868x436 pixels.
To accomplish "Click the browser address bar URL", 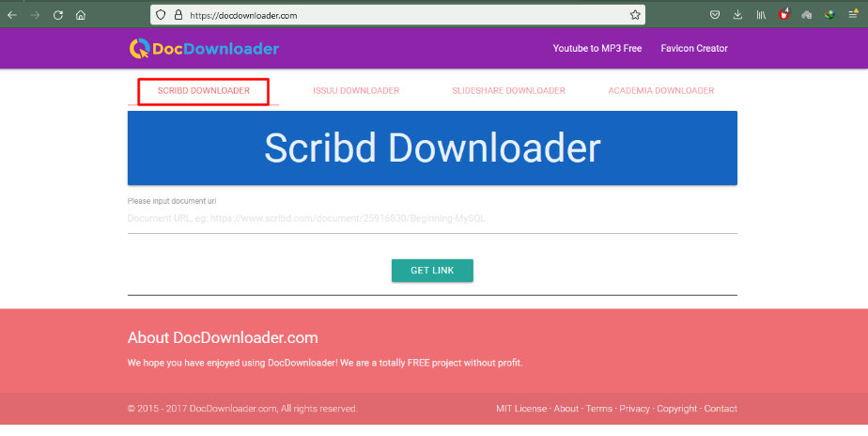I will click(243, 16).
